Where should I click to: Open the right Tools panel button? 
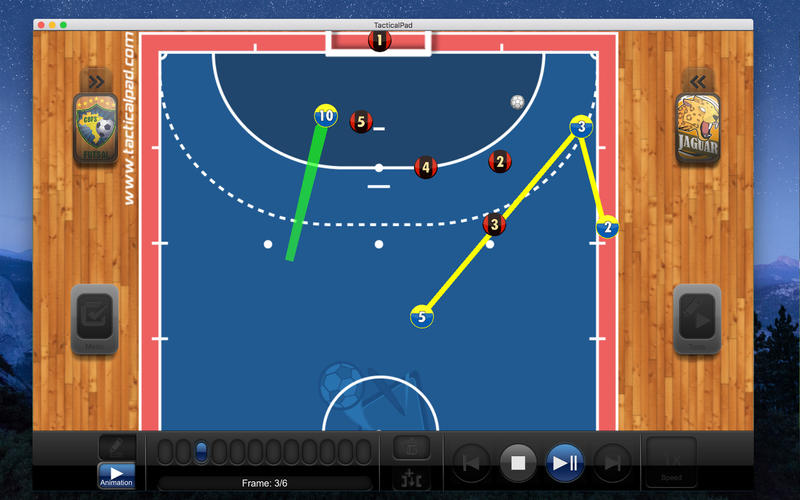coord(697,319)
